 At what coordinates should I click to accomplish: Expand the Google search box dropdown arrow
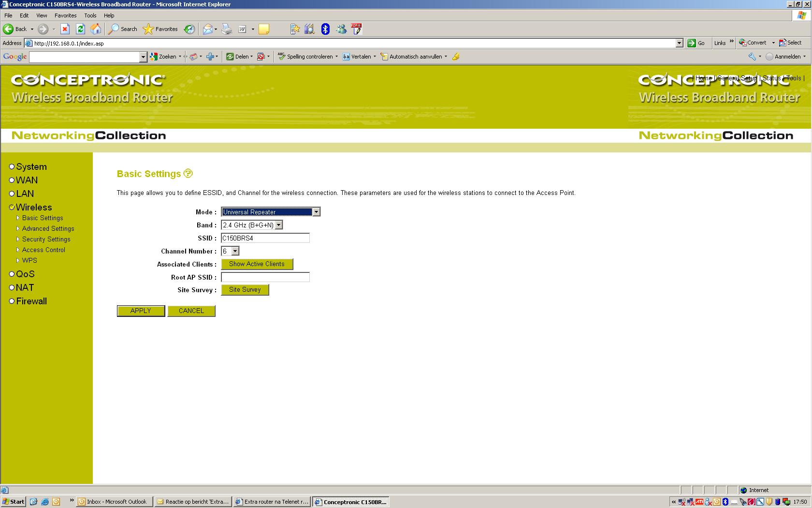coord(143,57)
